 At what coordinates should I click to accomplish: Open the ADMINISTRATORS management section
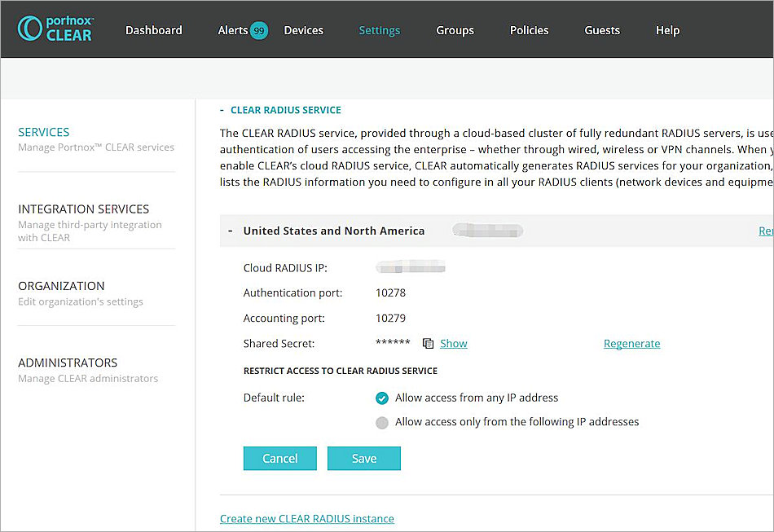tap(68, 362)
